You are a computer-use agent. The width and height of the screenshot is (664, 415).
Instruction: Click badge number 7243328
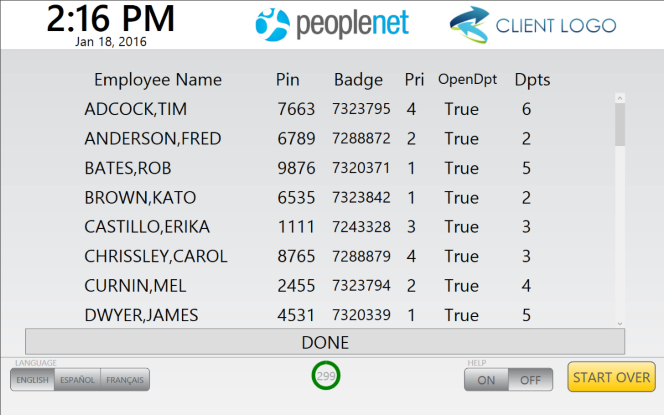[361, 227]
